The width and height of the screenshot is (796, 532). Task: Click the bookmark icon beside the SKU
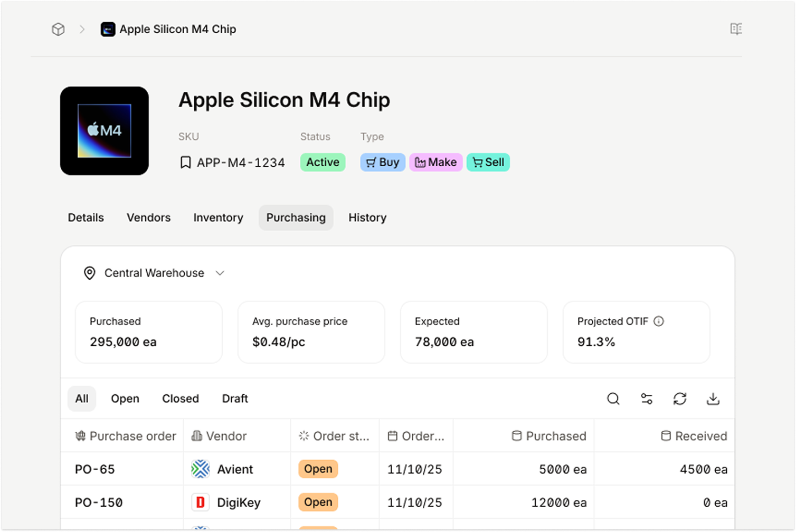point(185,163)
